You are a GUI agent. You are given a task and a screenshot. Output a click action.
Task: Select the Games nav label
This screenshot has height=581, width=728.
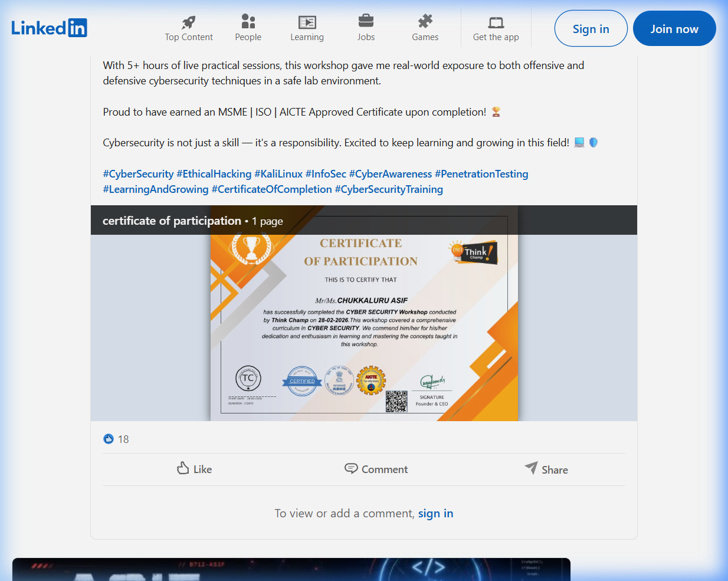point(425,37)
